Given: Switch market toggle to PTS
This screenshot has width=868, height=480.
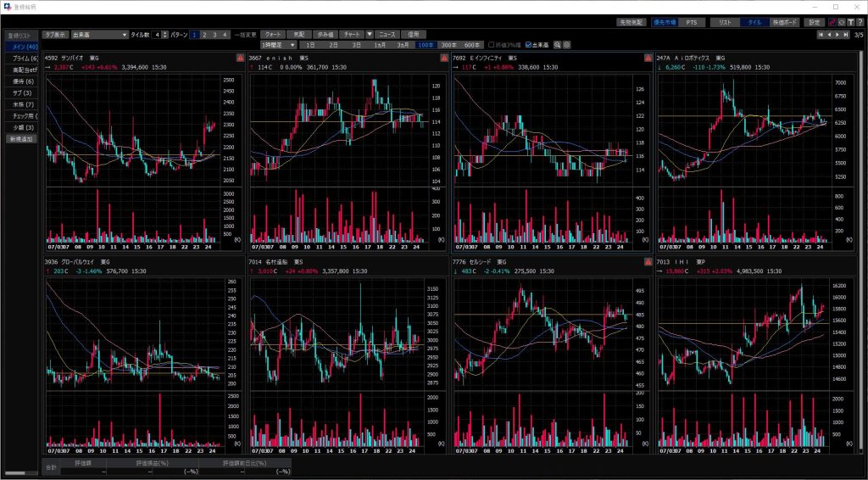Looking at the screenshot, I should coord(692,22).
